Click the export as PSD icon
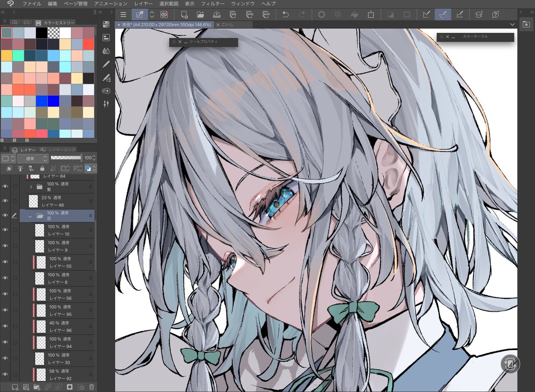This screenshot has height=392, width=535. click(x=265, y=15)
